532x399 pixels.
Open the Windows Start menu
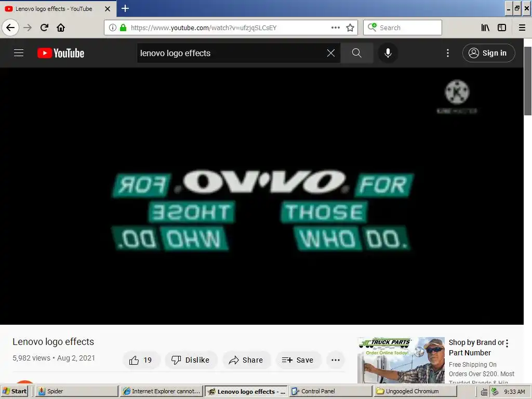click(14, 391)
